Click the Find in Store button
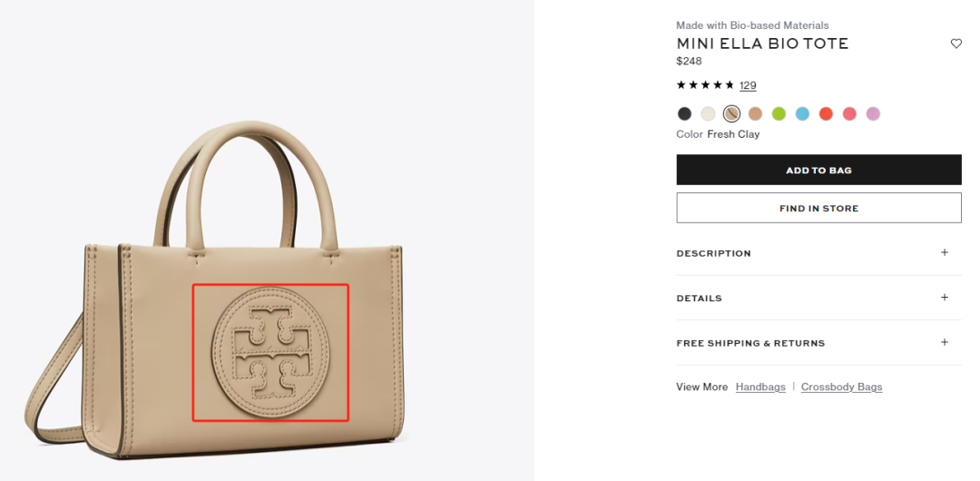Viewport: 980px width, 481px height. coord(818,208)
